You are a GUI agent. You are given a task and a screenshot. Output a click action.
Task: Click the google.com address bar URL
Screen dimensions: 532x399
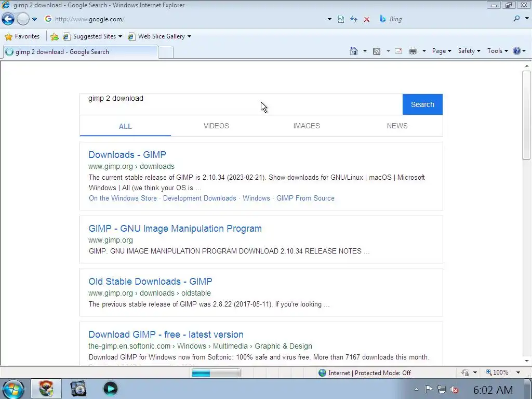pos(89,19)
